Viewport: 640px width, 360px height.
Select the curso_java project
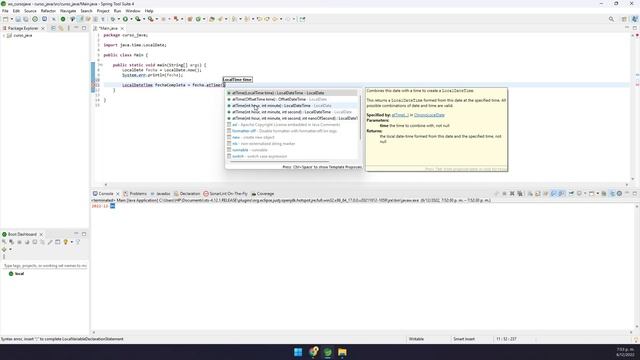pyautogui.click(x=22, y=36)
